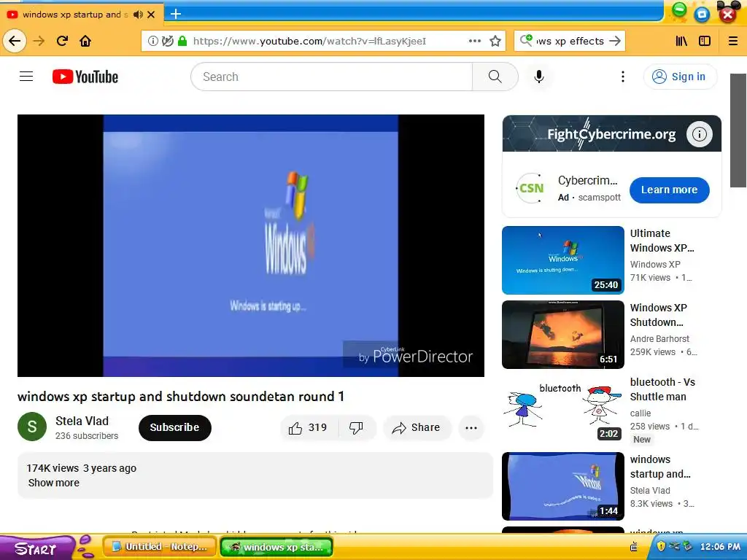Image resolution: width=747 pixels, height=560 pixels.
Task: Open the Windows XP Shutdown 6:51 thumbnail
Action: coord(563,334)
